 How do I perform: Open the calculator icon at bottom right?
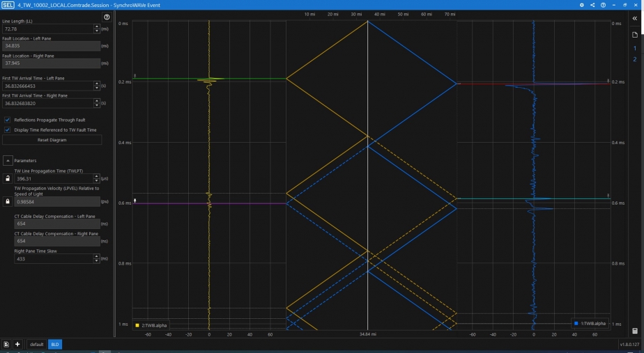click(x=634, y=331)
